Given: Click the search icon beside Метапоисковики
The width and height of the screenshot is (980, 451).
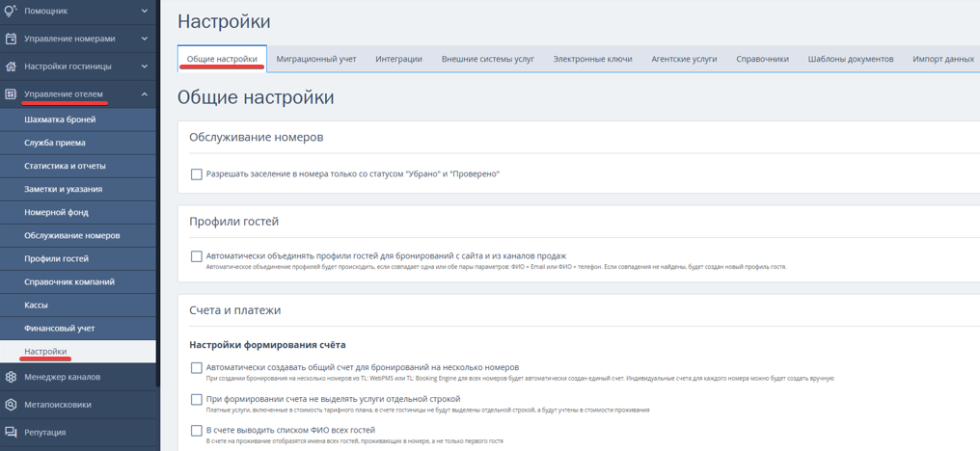Looking at the screenshot, I should coord(11,405).
